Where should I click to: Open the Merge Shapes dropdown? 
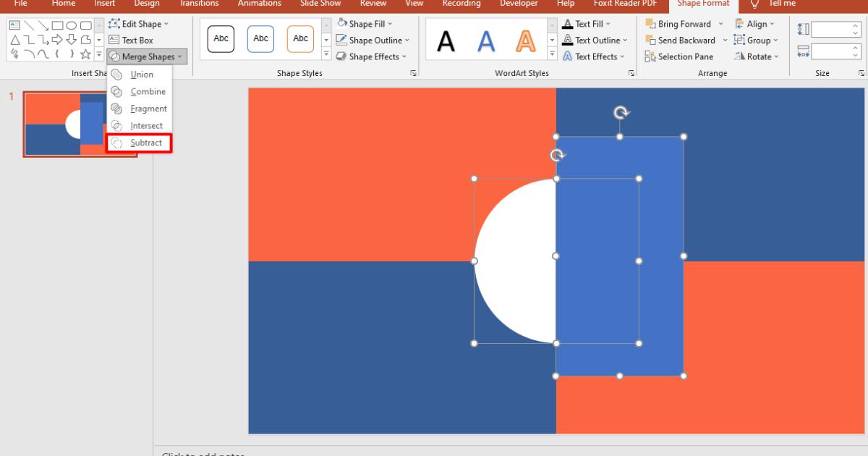(x=146, y=56)
